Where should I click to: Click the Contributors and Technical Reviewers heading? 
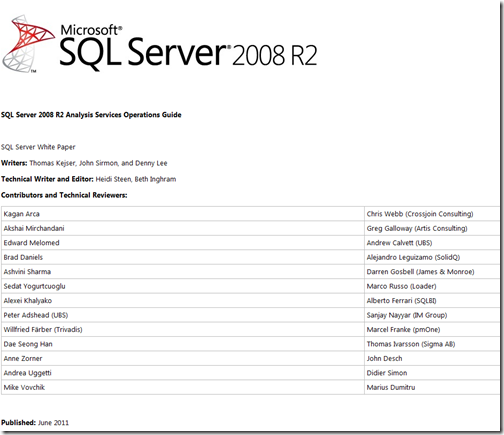(64, 195)
